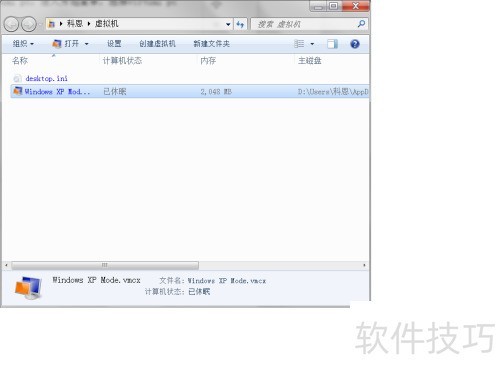
Task: Go forward with the Forward arrow button
Action: 29,24
